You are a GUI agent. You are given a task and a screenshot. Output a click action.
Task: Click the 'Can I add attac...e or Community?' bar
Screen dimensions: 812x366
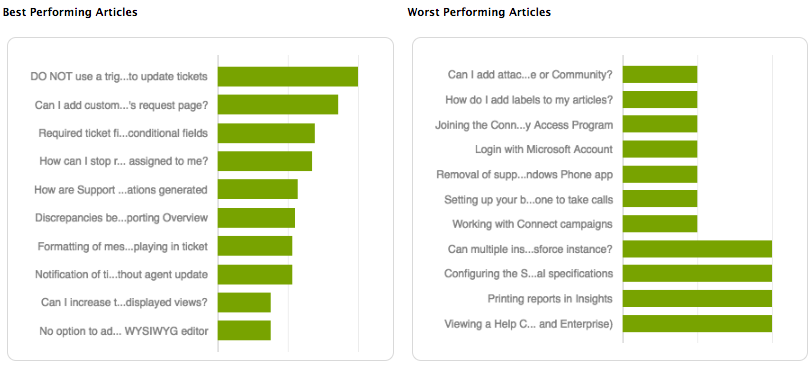pos(660,75)
